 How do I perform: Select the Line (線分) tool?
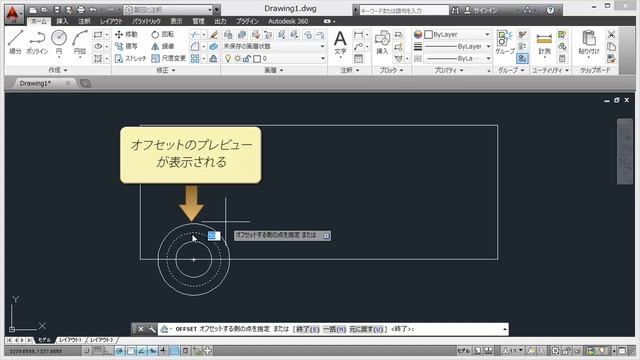click(16, 42)
